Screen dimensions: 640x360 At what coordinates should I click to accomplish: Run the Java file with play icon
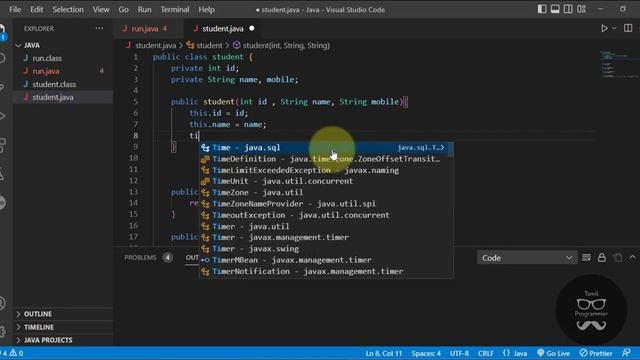[604, 29]
